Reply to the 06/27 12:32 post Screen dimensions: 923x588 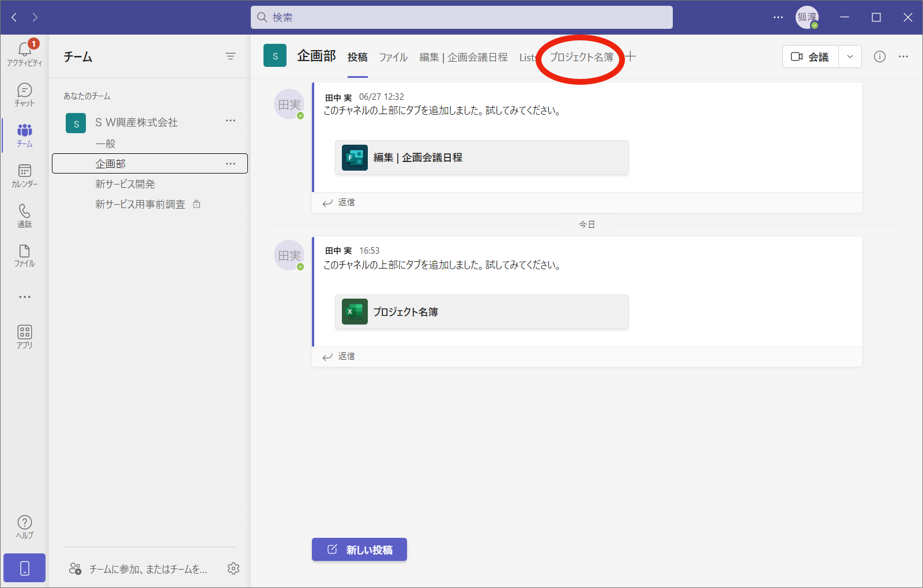tap(339, 202)
